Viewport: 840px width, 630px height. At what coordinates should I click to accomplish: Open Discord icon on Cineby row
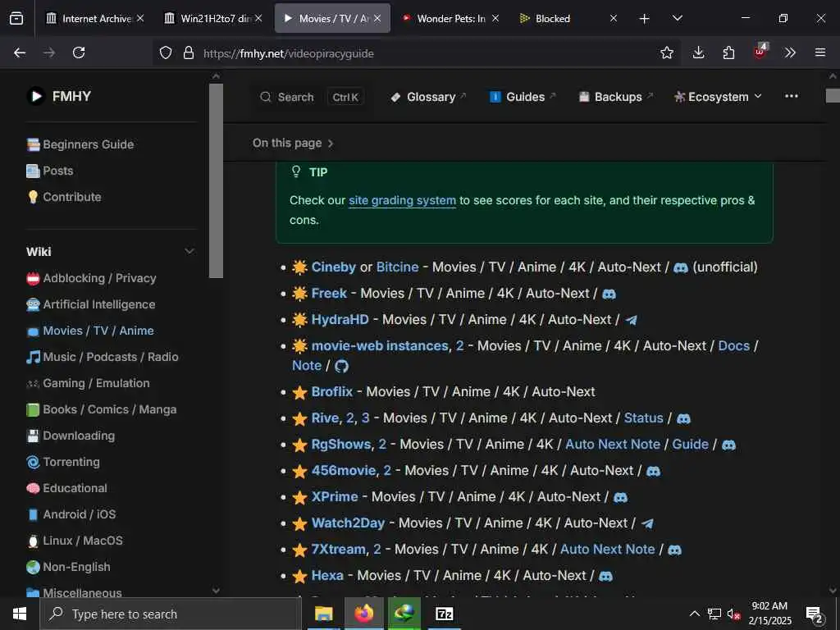680,267
